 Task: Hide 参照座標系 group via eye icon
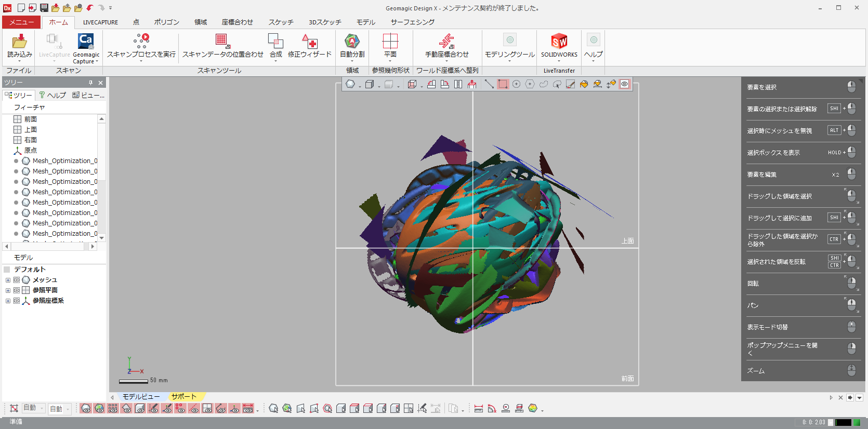click(17, 301)
